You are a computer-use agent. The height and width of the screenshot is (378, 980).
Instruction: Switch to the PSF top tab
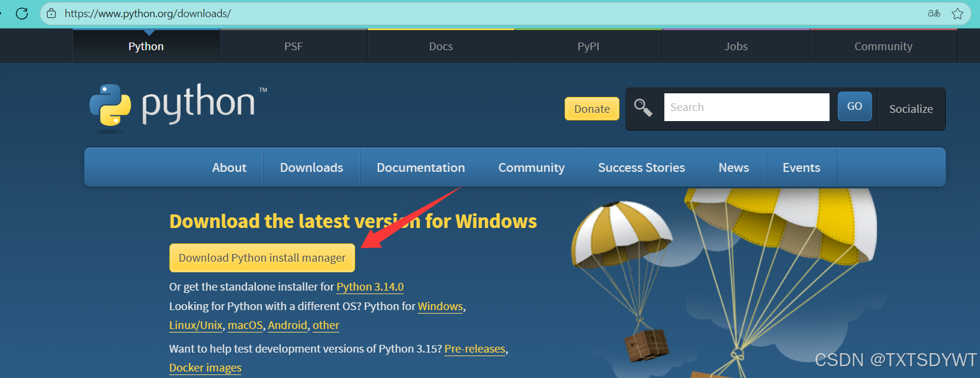point(293,46)
